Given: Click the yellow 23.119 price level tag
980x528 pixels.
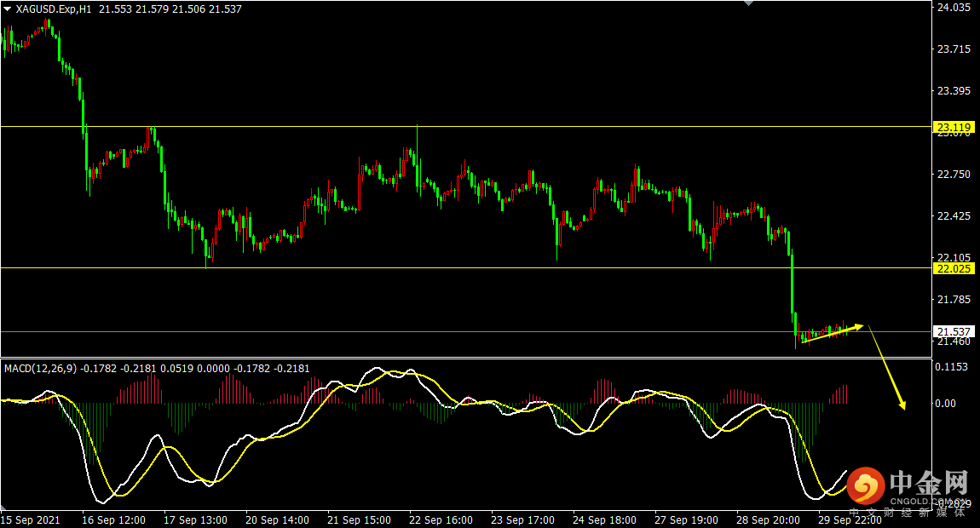Looking at the screenshot, I should [x=953, y=128].
